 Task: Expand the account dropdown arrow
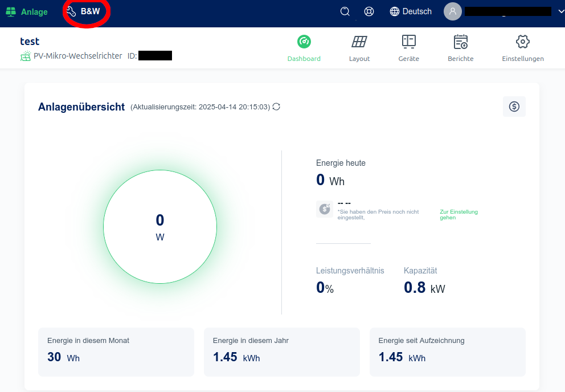(x=560, y=11)
